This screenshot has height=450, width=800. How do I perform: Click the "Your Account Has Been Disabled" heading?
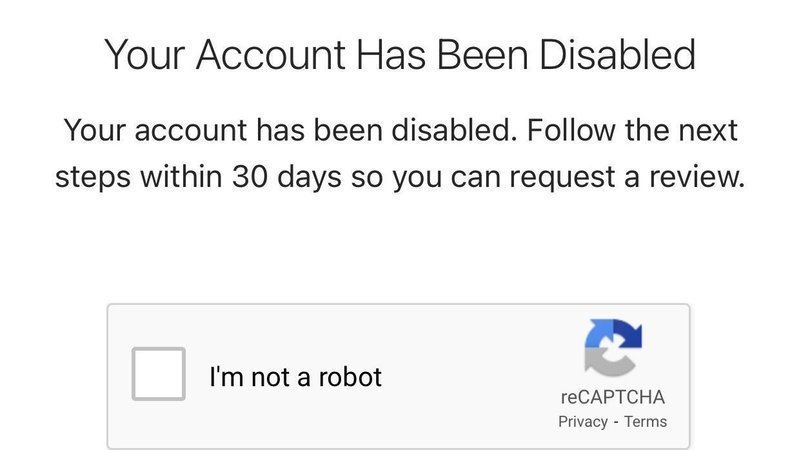[400, 54]
